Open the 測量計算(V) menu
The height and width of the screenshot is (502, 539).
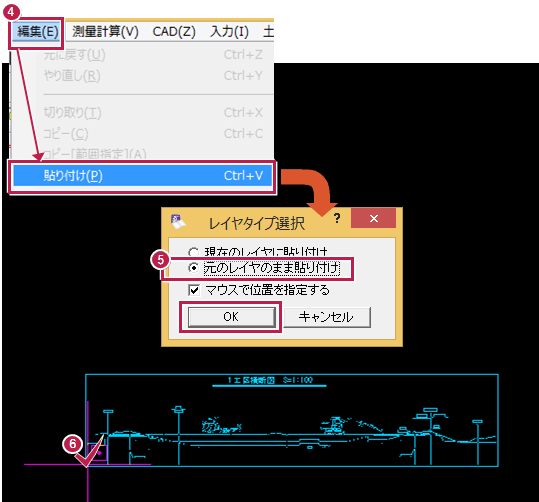(x=105, y=32)
